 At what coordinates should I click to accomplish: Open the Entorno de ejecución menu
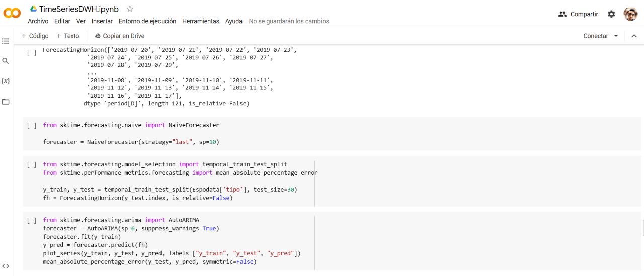click(147, 21)
